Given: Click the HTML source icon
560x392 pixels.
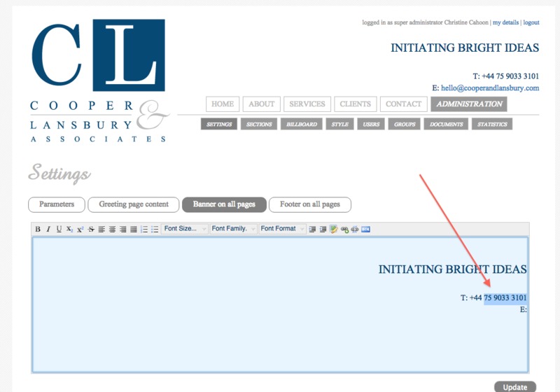Looking at the screenshot, I should tap(365, 229).
